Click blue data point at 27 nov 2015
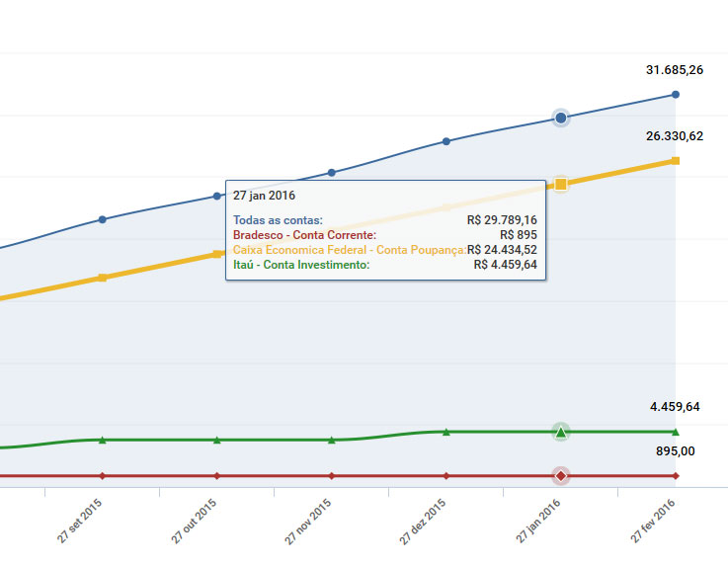 pos(332,173)
